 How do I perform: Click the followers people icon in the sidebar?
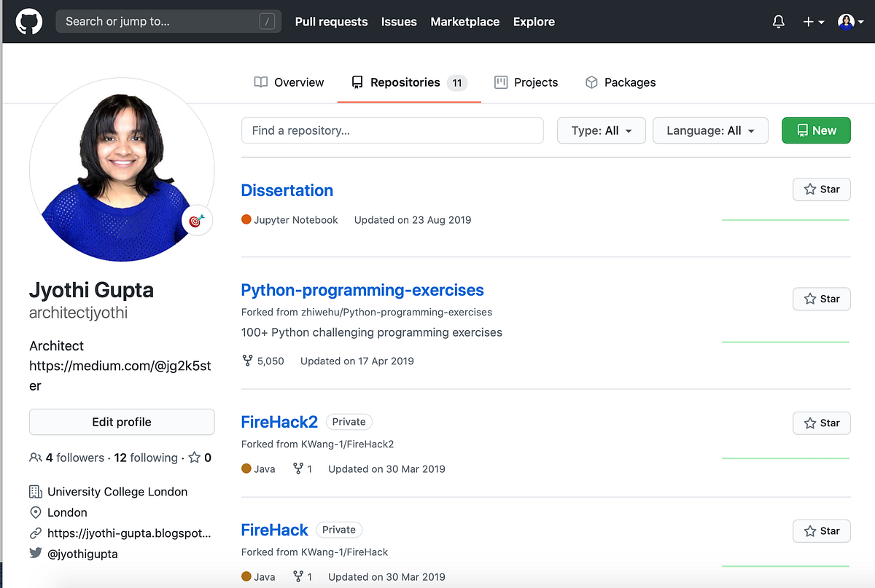[x=36, y=458]
